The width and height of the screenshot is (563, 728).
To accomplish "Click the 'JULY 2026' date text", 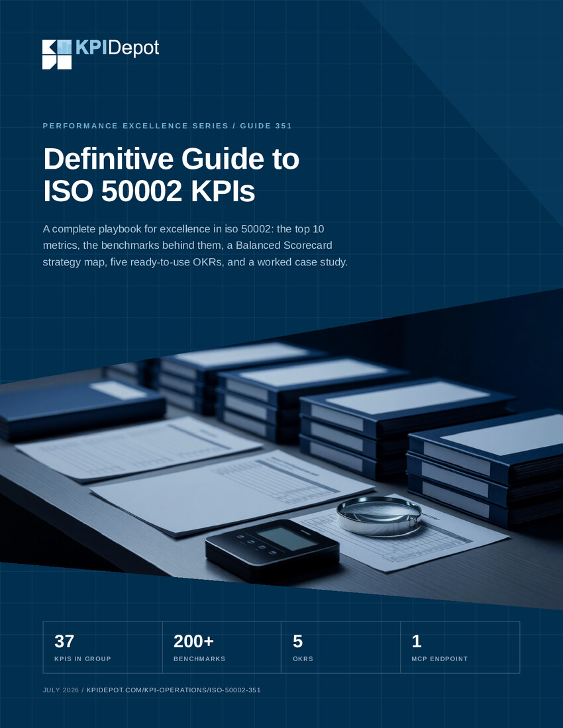I will coord(61,690).
